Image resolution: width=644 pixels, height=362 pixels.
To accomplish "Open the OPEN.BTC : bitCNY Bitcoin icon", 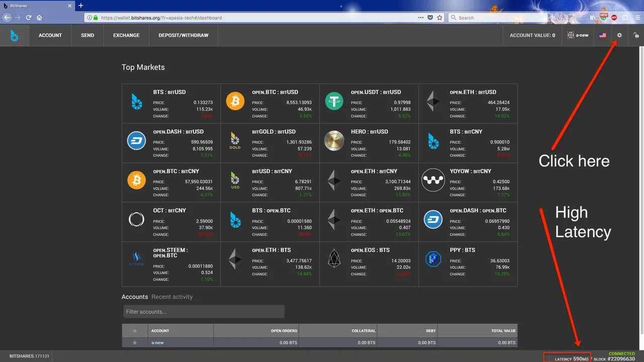I will 136,180.
